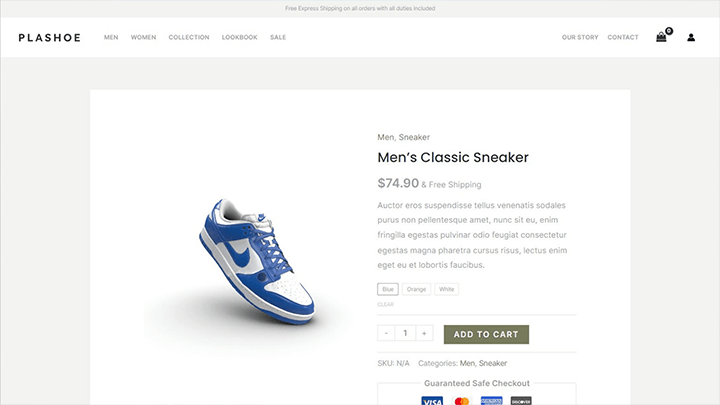Image resolution: width=720 pixels, height=405 pixels.
Task: Select the Blue color variant
Action: (x=388, y=289)
